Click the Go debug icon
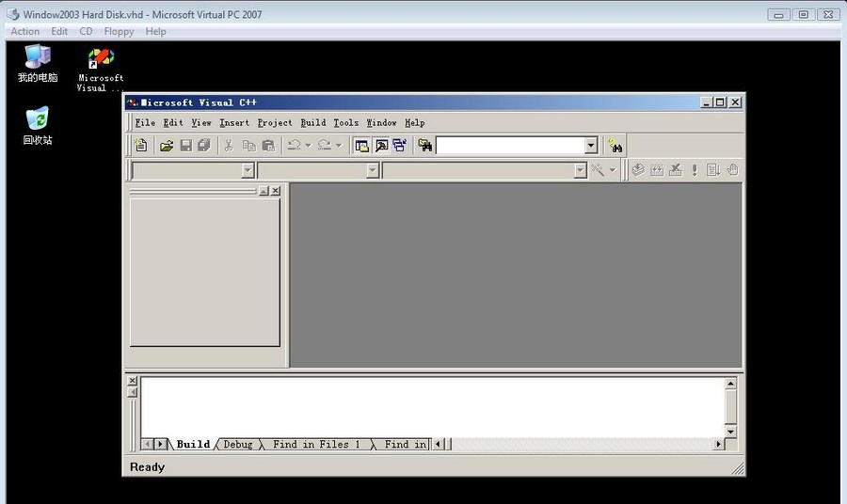 click(x=713, y=170)
